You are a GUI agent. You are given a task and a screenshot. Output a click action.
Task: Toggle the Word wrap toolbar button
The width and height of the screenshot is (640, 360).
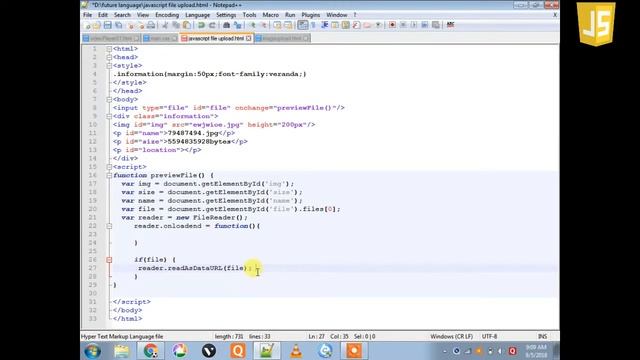(x=302, y=25)
